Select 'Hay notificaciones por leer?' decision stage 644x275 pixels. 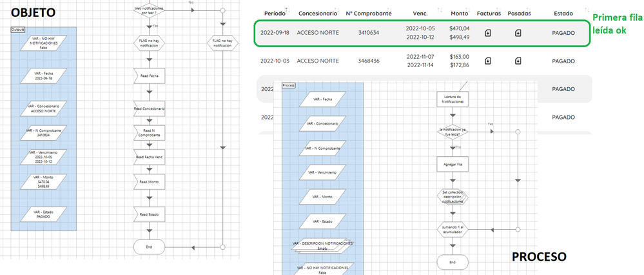149,10
